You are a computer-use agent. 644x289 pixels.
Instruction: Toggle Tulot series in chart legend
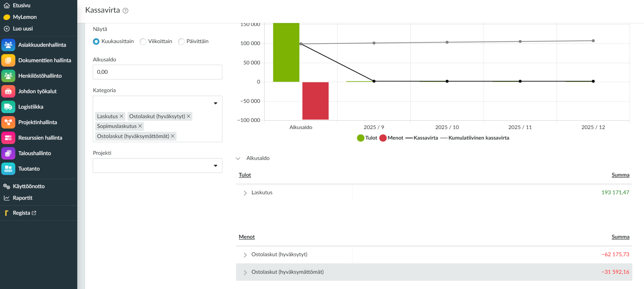tap(367, 138)
